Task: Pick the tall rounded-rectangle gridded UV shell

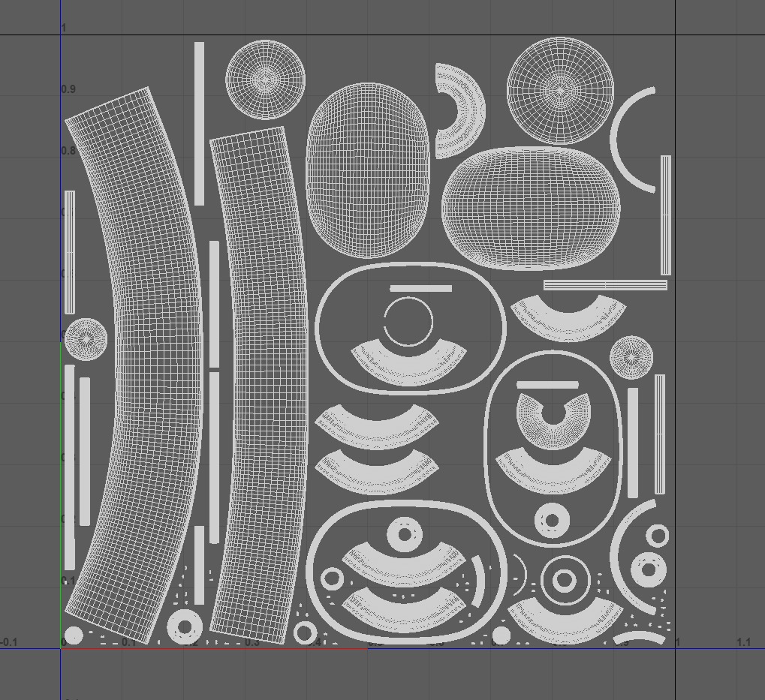Action: tap(367, 170)
